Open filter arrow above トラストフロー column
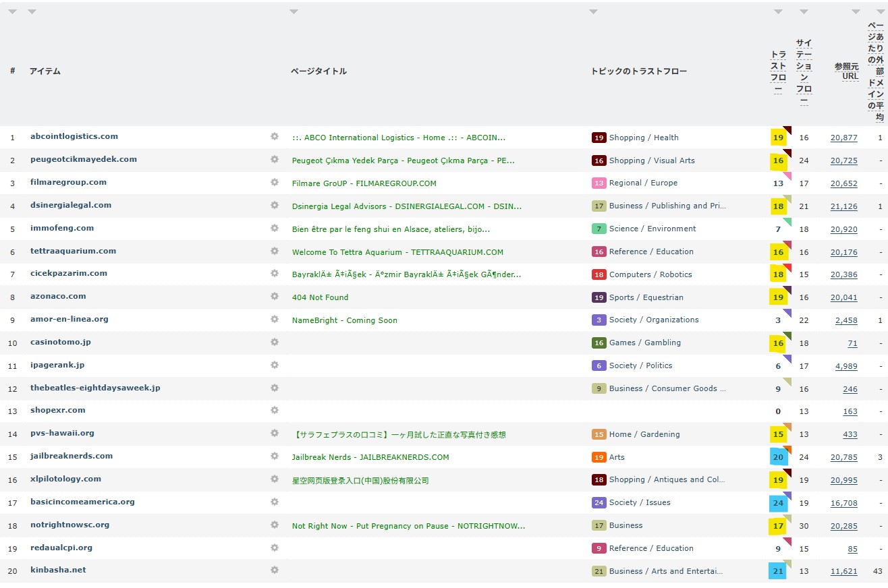The image size is (888, 588). click(778, 11)
